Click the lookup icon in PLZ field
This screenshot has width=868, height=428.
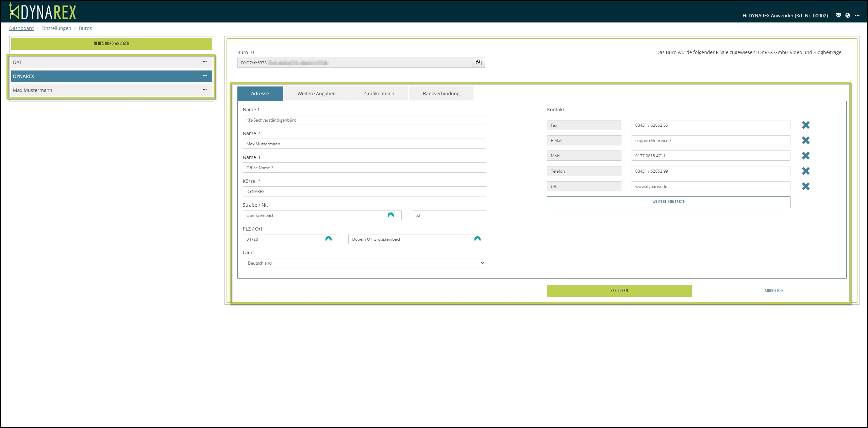point(328,239)
